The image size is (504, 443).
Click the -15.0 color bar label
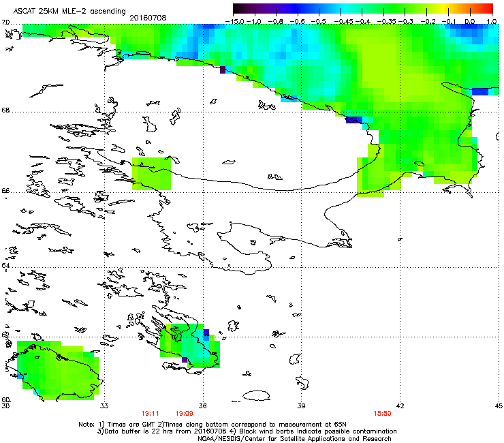pyautogui.click(x=235, y=22)
